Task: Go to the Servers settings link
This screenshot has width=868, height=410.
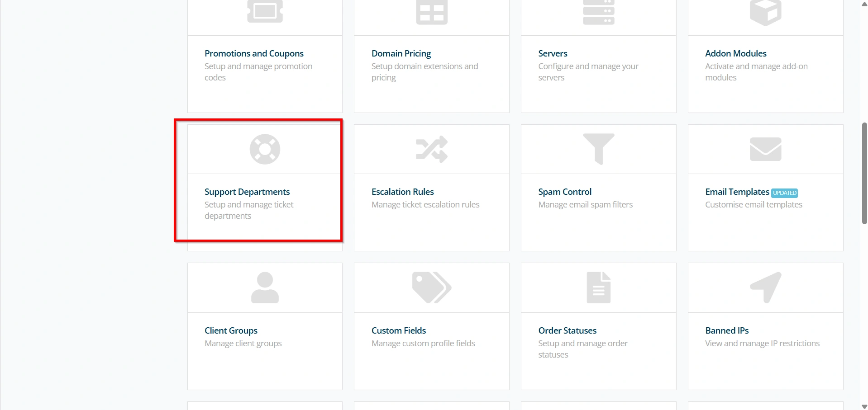Action: (553, 53)
